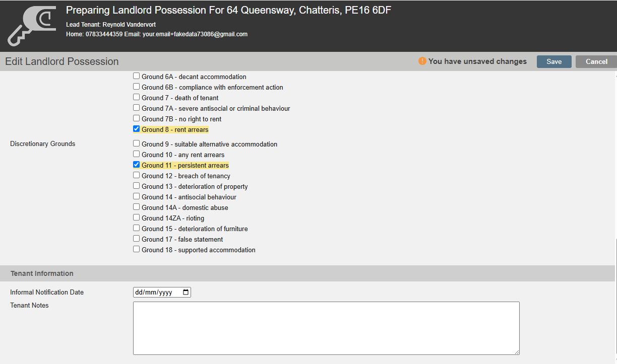Save the landlord possession changes
The image size is (617, 364).
tap(554, 61)
